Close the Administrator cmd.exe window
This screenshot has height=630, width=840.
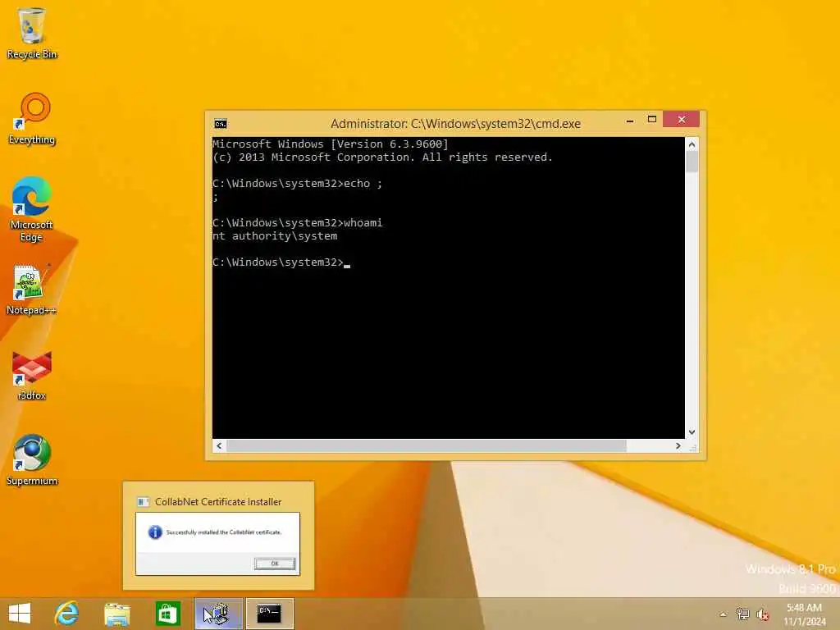click(681, 120)
